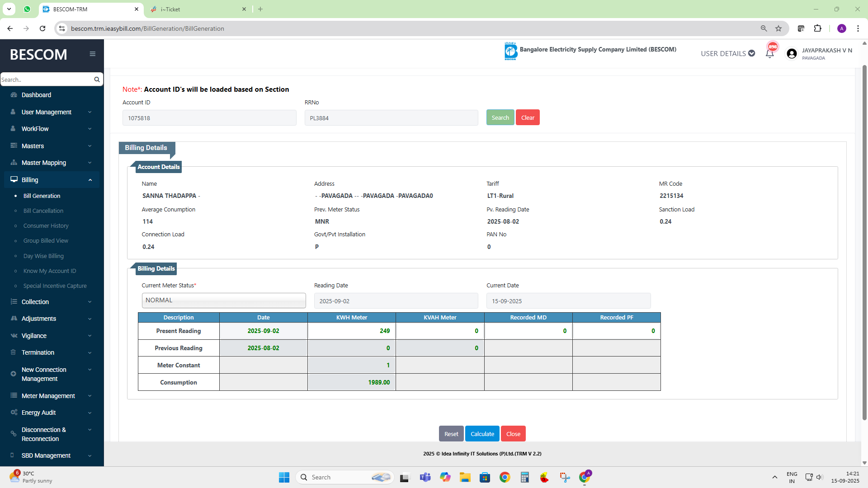Click the Clear button near RRNo
This screenshot has width=868, height=488.
[x=528, y=117]
